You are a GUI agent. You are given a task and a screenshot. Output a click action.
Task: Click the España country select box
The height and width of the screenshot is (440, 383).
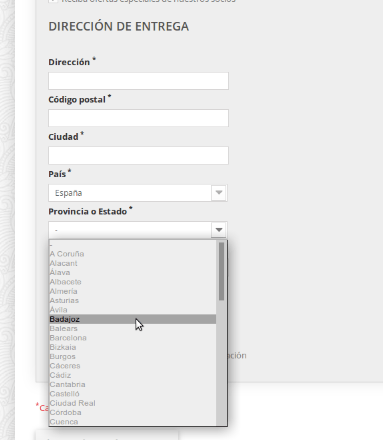pyautogui.click(x=138, y=193)
